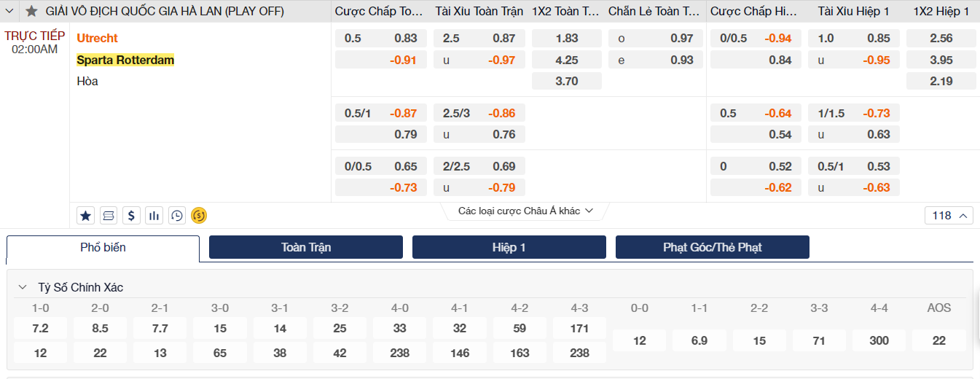Pick correct score 1-1 odds 6.9
The height and width of the screenshot is (379, 980).
click(699, 340)
